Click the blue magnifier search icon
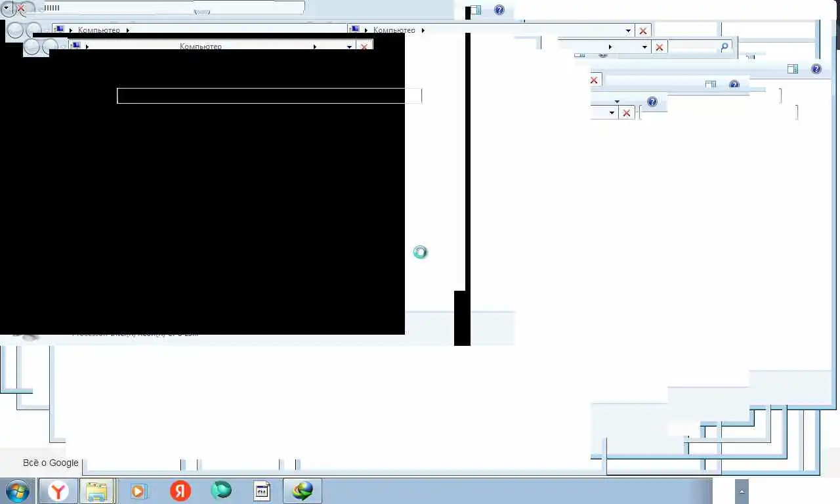This screenshot has height=504, width=840. (x=724, y=47)
